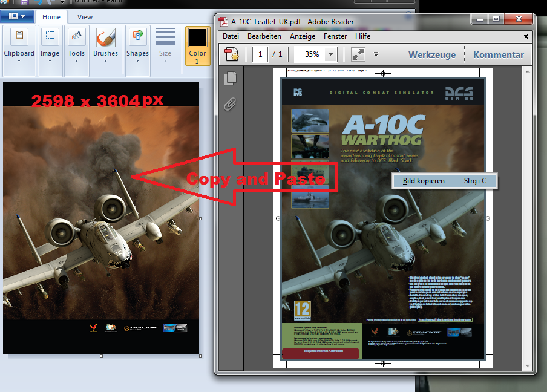
Task: Switch to the View tab in Paint
Action: click(85, 18)
